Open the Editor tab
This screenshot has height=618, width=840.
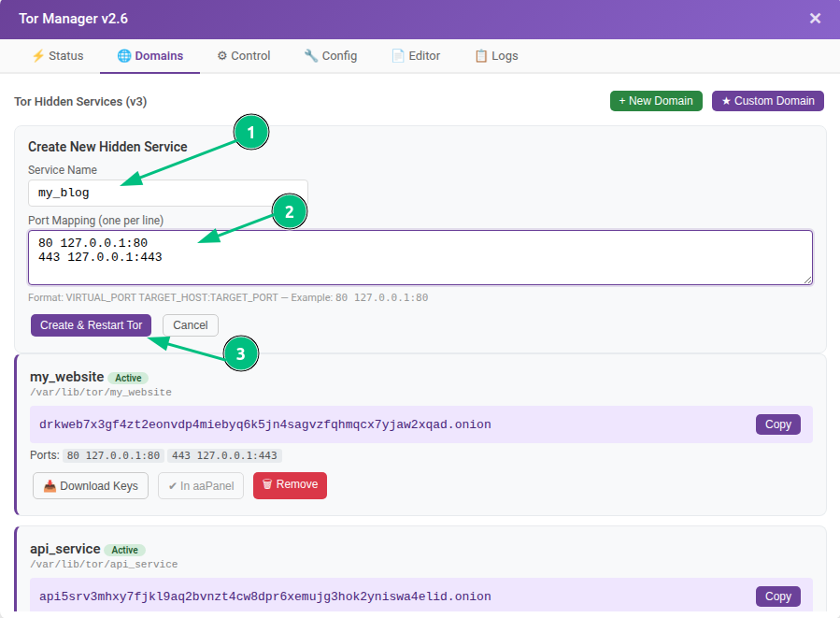coord(416,56)
